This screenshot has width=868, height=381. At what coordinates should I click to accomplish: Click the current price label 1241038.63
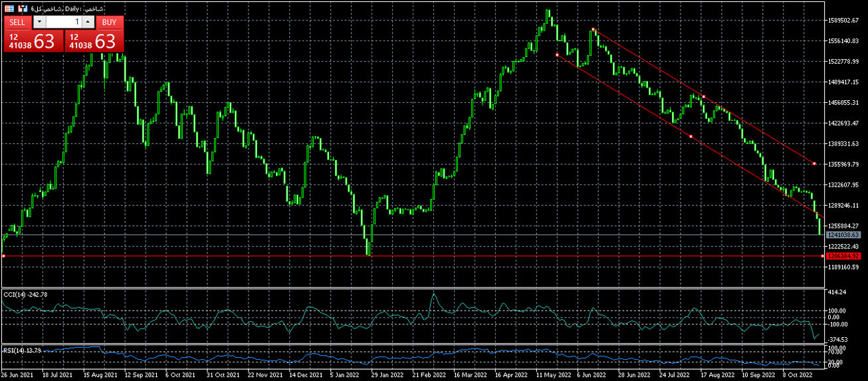click(844, 235)
